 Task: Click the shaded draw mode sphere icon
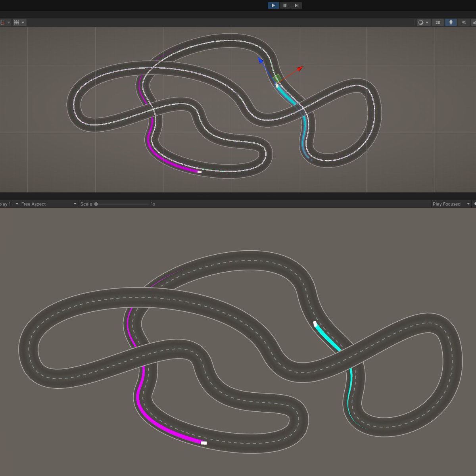click(421, 23)
